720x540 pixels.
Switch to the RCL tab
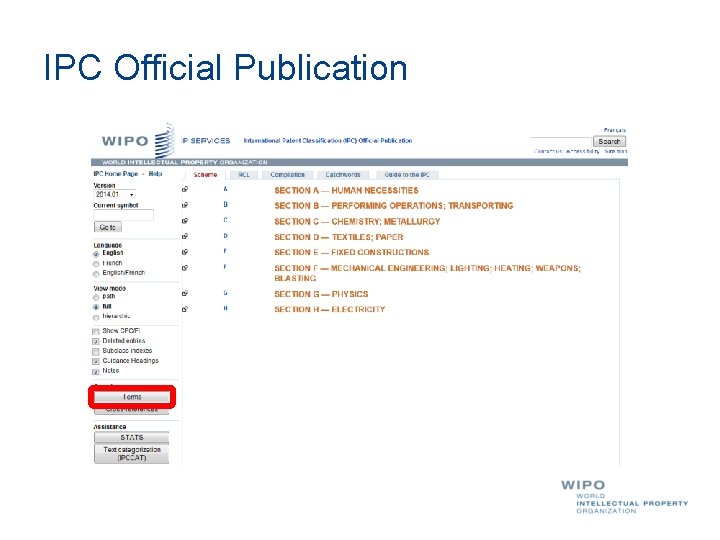click(x=244, y=175)
